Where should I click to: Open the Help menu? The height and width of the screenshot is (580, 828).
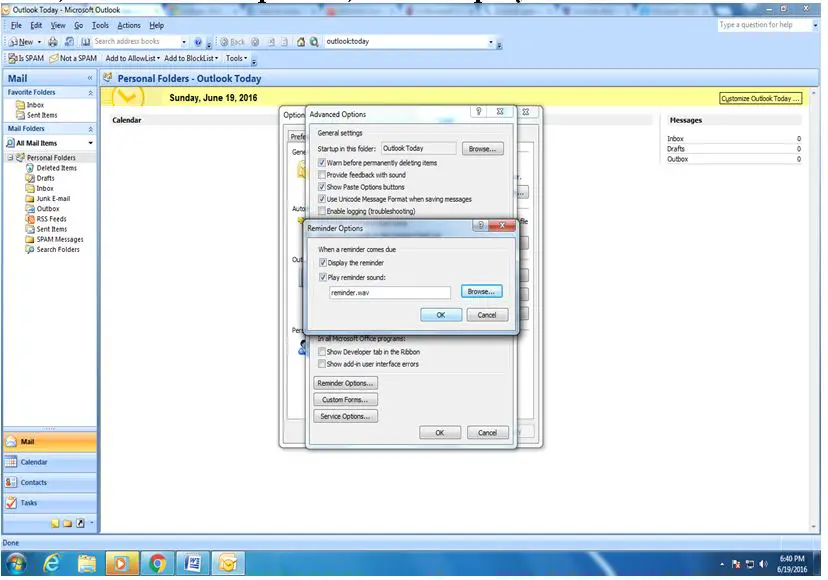click(156, 25)
